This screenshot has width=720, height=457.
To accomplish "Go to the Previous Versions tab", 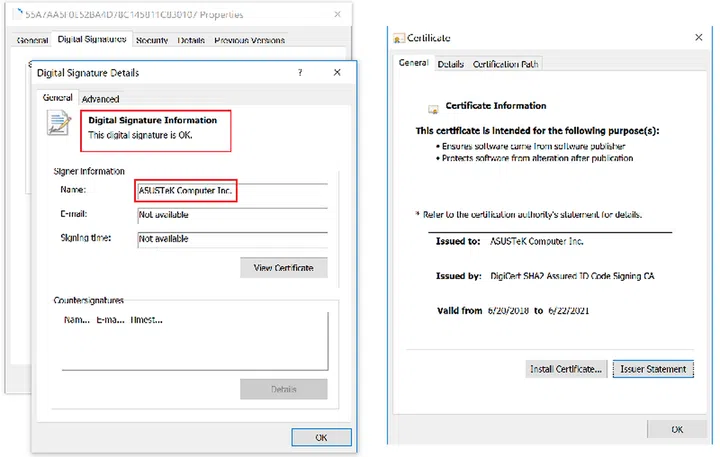I will click(249, 40).
